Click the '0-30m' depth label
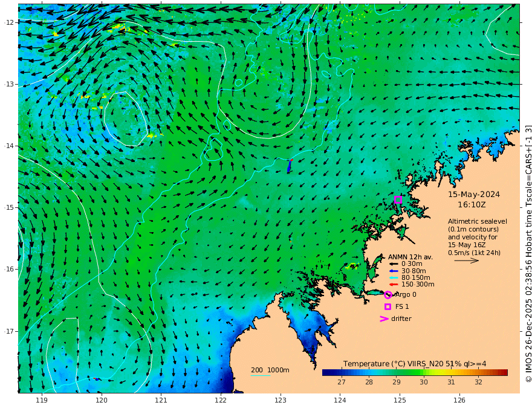The width and height of the screenshot is (532, 411). [412, 264]
